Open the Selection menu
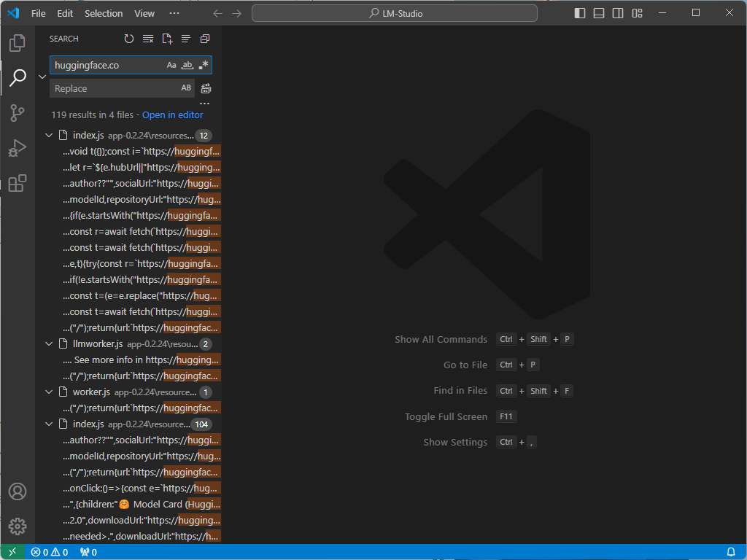The image size is (747, 560). tap(104, 13)
